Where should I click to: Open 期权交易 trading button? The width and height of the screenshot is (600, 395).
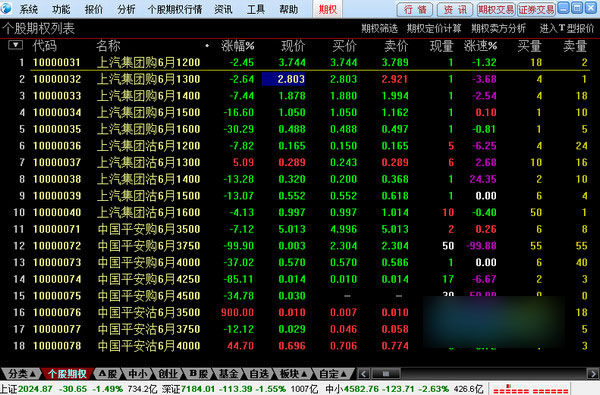[496, 9]
